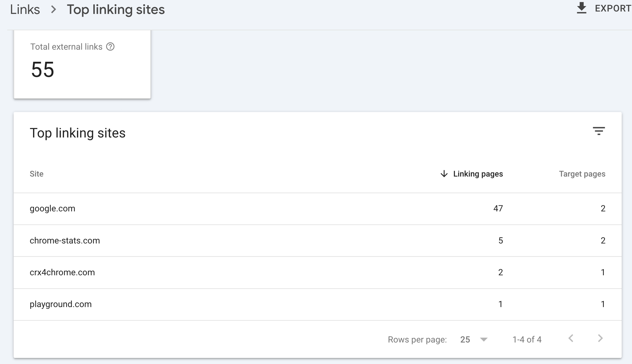Open the chrome-stats.com row
Screen dimensions: 632x364
[318, 240]
